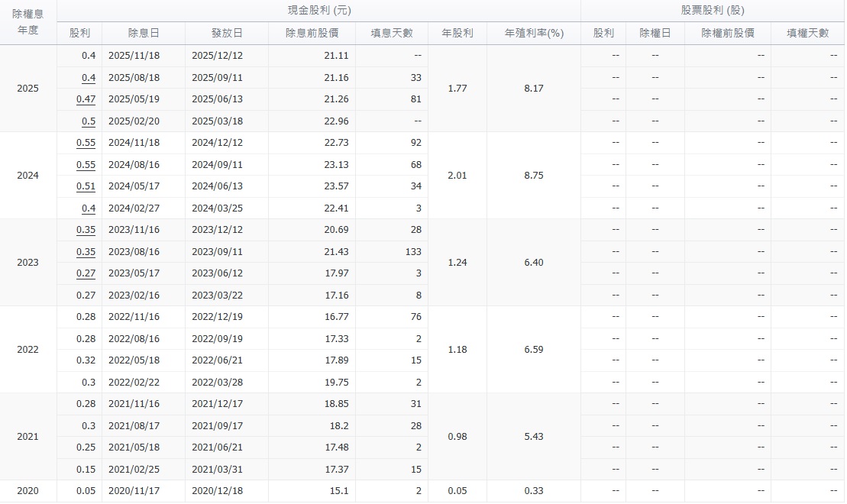Click the 現金股利 (元) group header
This screenshot has width=847, height=504.
coord(319,11)
